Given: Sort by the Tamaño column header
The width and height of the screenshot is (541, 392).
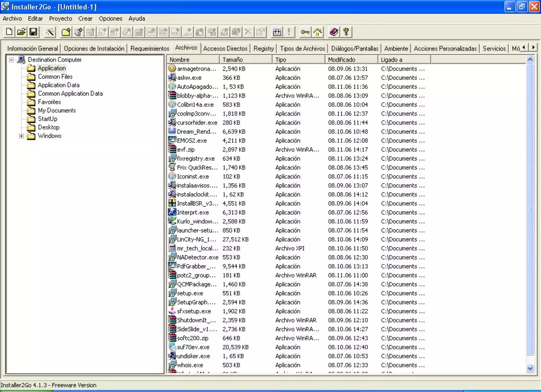Looking at the screenshot, I should pyautogui.click(x=246, y=60).
